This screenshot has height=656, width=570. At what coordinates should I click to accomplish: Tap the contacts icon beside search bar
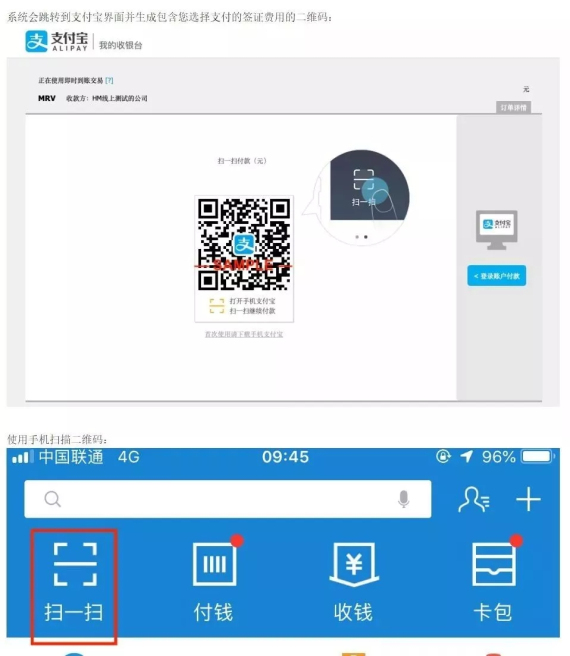coord(474,499)
